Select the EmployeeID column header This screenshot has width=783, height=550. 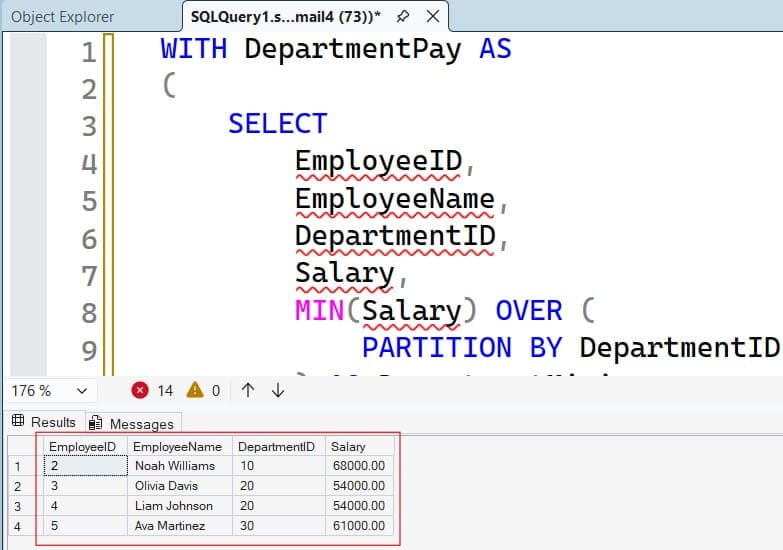click(x=85, y=446)
